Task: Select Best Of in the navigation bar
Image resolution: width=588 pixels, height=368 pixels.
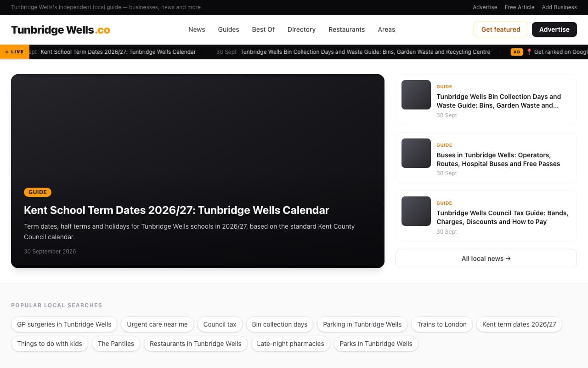Action: (263, 29)
